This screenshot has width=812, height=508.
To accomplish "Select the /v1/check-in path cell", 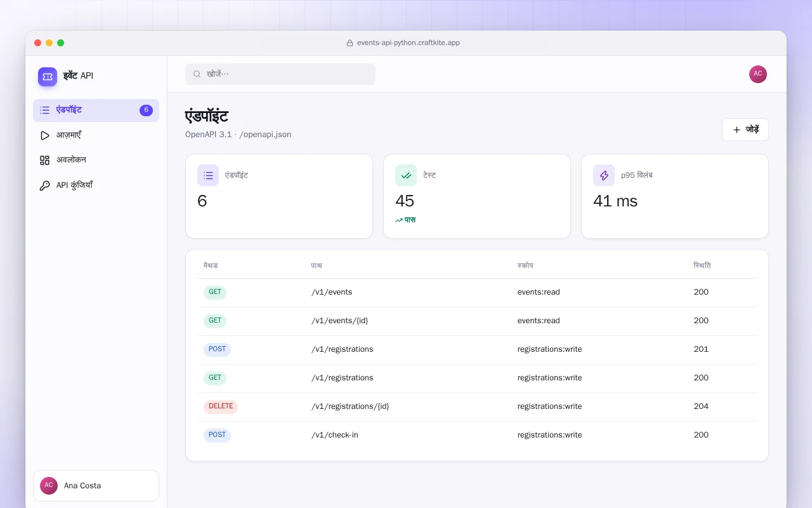I will 335,435.
